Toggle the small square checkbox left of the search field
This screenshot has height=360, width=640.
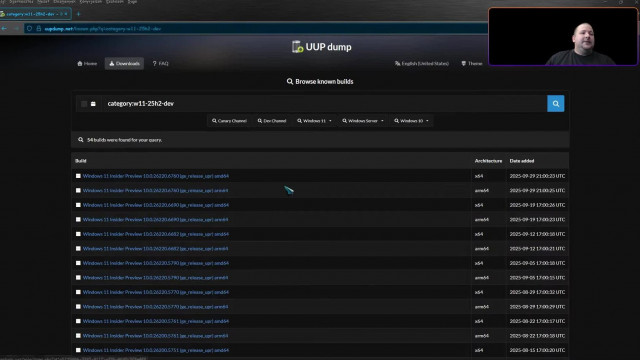coord(84,104)
